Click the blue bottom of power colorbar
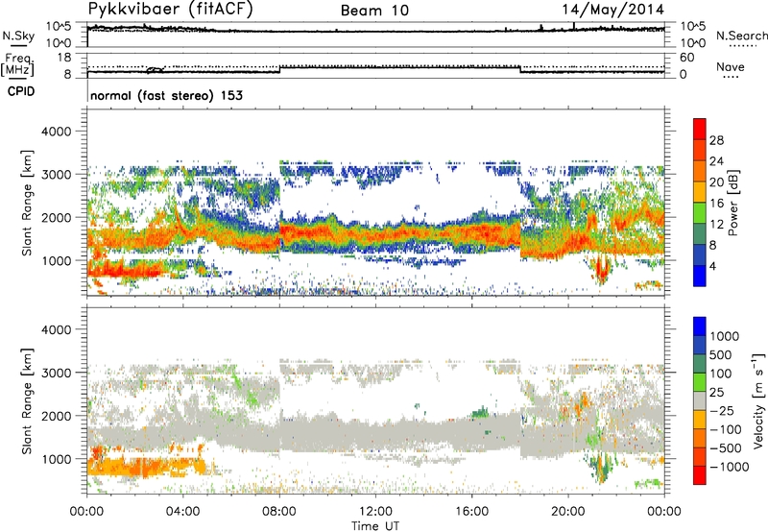The width and height of the screenshot is (768, 532). (700, 276)
